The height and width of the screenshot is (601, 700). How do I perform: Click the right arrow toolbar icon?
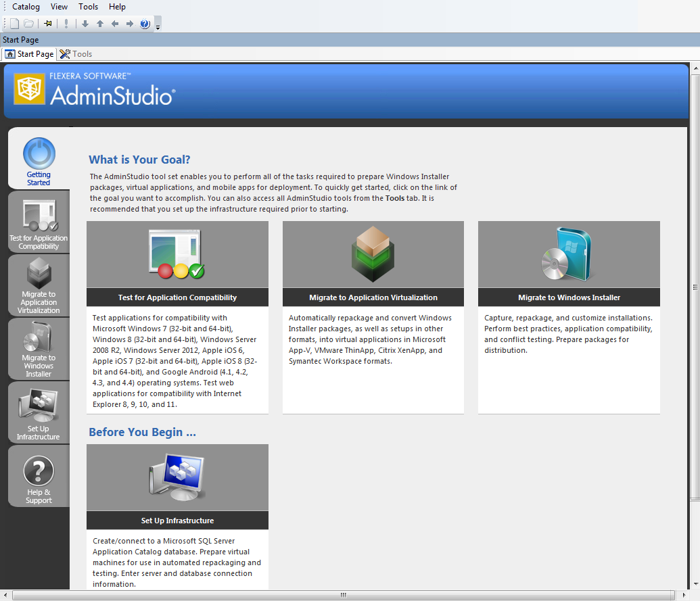point(129,24)
